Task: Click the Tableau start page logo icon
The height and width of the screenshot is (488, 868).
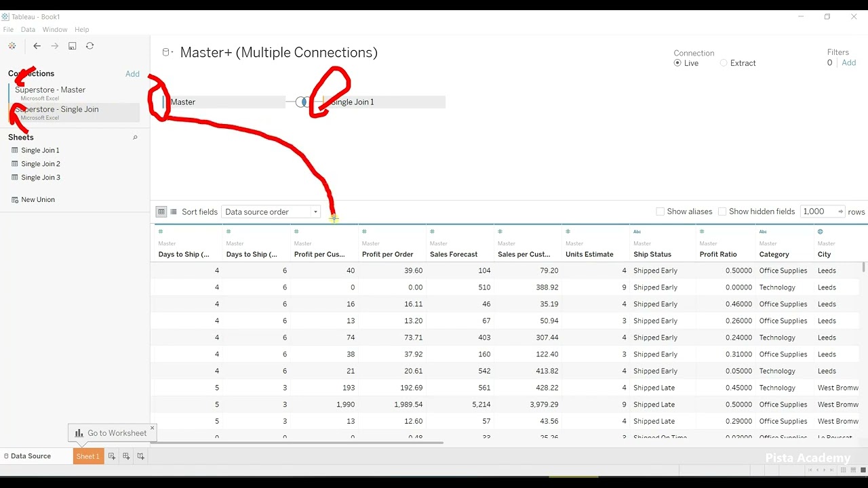Action: coord(12,46)
